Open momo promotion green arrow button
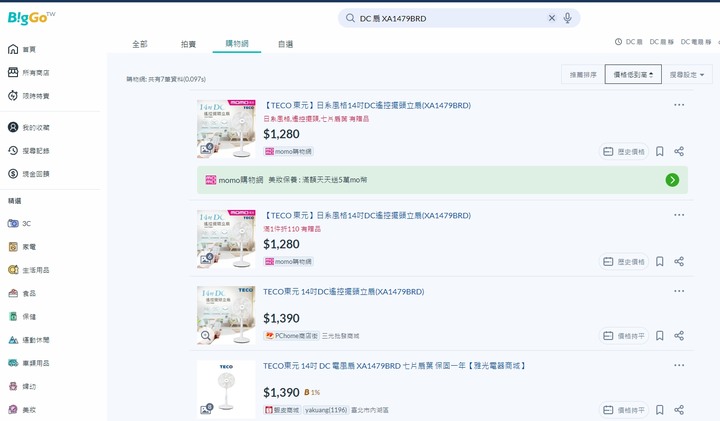The width and height of the screenshot is (720, 421). [672, 180]
